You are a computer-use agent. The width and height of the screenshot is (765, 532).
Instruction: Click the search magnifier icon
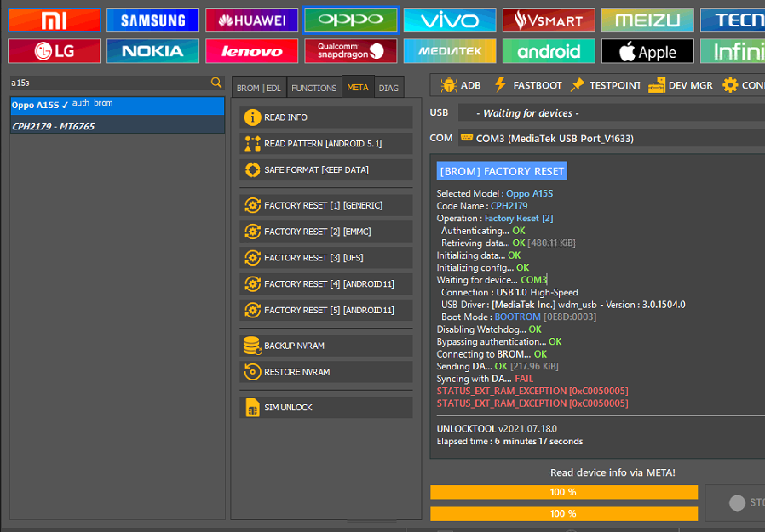coord(216,83)
